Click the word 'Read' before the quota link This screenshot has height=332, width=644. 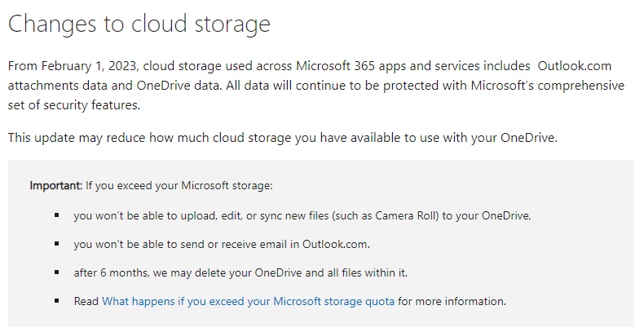[86, 301]
